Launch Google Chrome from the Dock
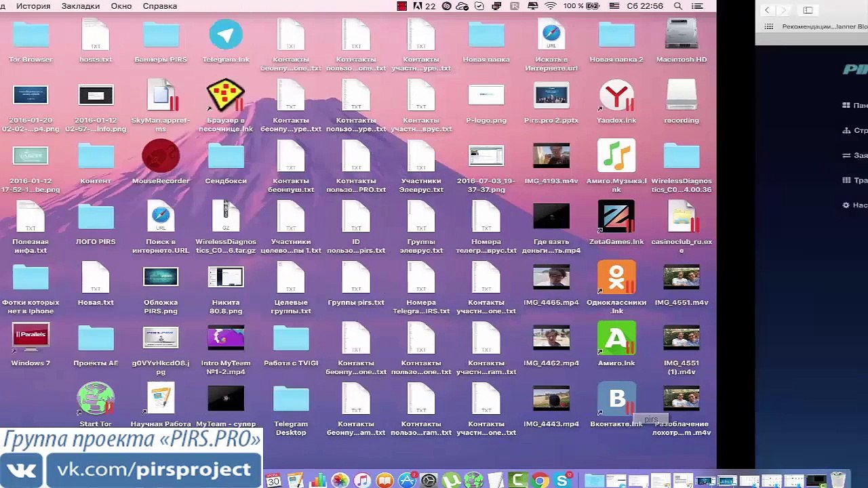The height and width of the screenshot is (488, 868). 540,481
